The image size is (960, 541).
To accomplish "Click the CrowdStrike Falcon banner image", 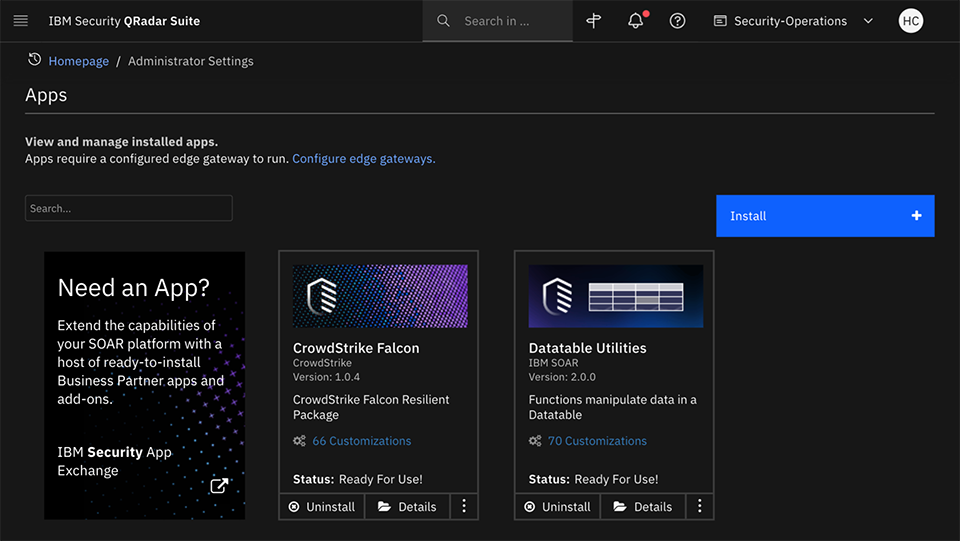I will tap(380, 296).
